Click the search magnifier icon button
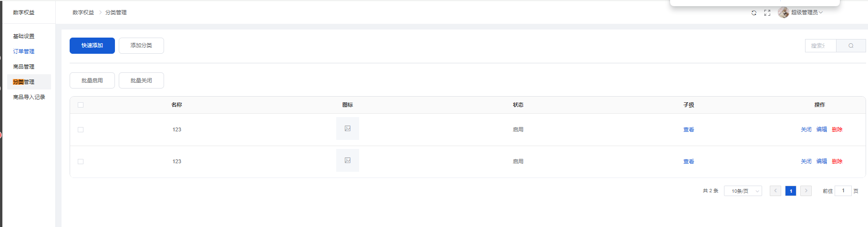The width and height of the screenshot is (868, 227). pyautogui.click(x=851, y=46)
